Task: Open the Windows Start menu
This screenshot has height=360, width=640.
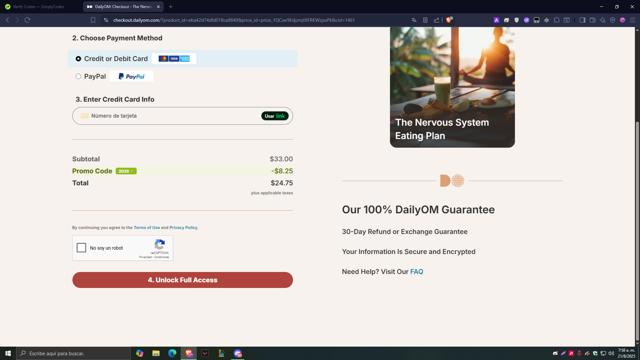Action: pos(8,353)
